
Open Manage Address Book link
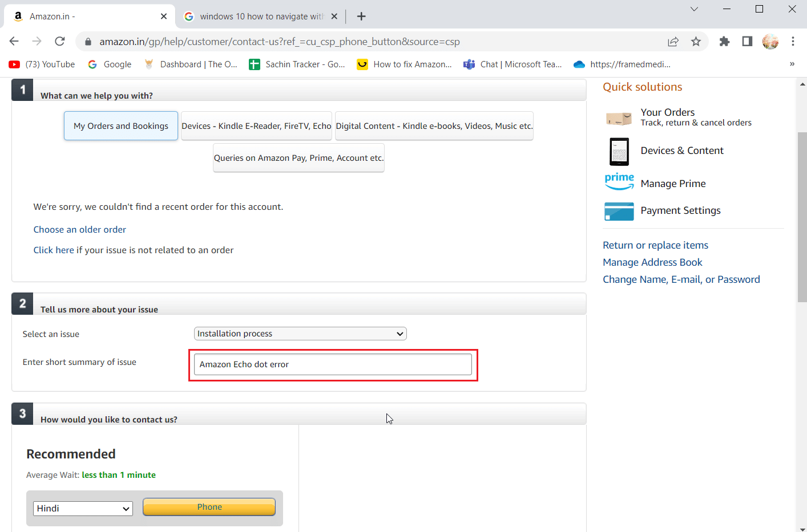point(652,262)
